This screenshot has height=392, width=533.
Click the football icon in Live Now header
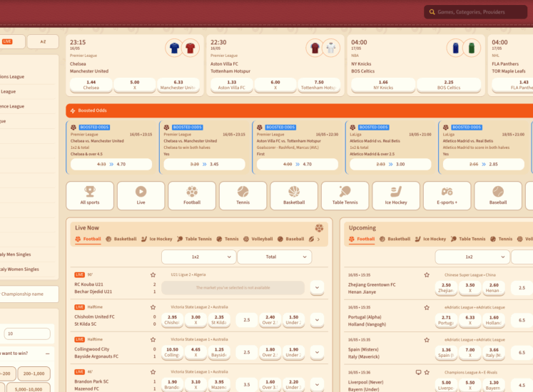tap(319, 228)
